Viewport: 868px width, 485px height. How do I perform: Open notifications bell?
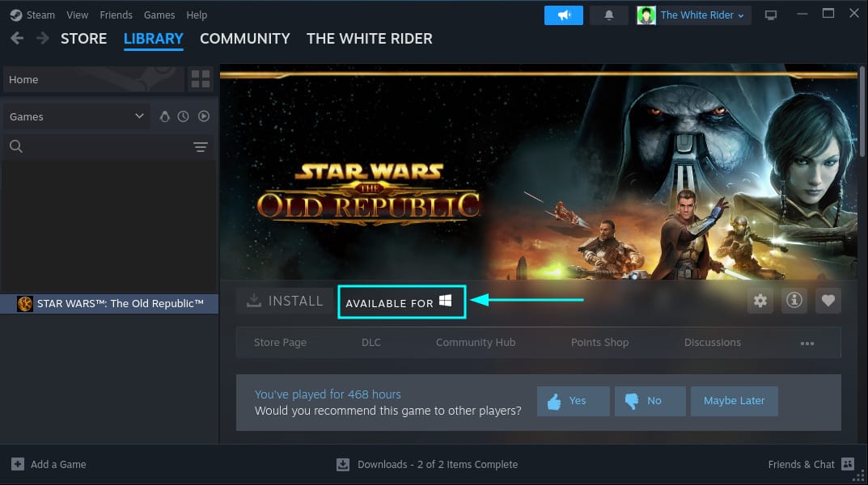click(609, 15)
